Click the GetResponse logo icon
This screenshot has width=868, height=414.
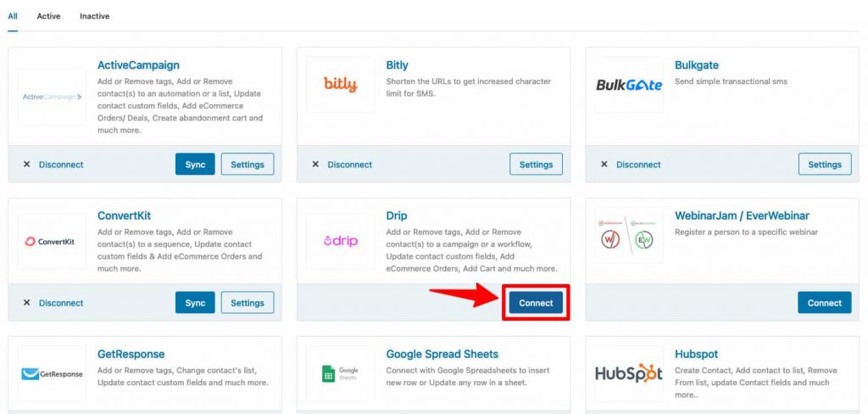[52, 374]
